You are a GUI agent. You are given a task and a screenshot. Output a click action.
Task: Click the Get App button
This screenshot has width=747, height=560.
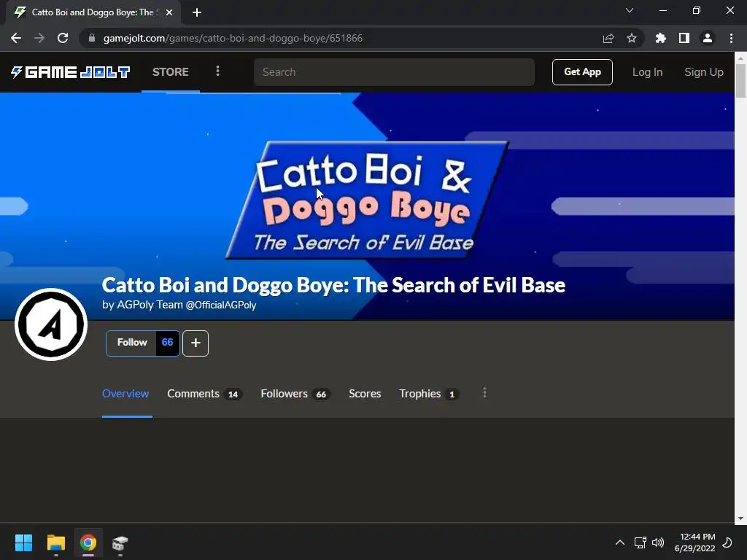[x=582, y=72]
